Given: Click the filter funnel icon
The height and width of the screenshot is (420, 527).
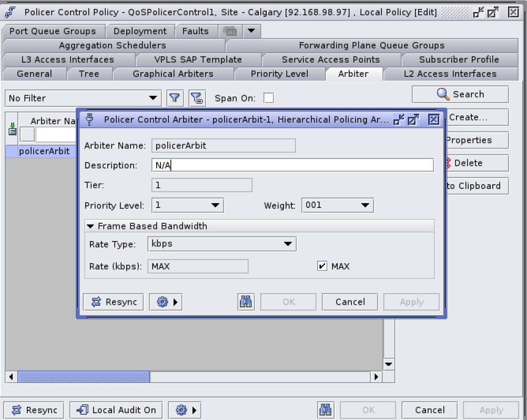Looking at the screenshot, I should [x=174, y=98].
